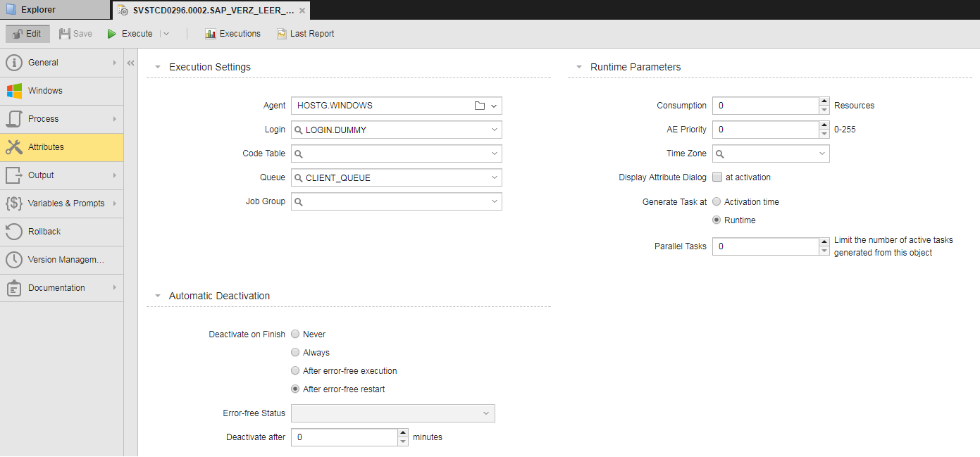The image size is (980, 457).
Task: Open the Windows section
Action: (62, 91)
